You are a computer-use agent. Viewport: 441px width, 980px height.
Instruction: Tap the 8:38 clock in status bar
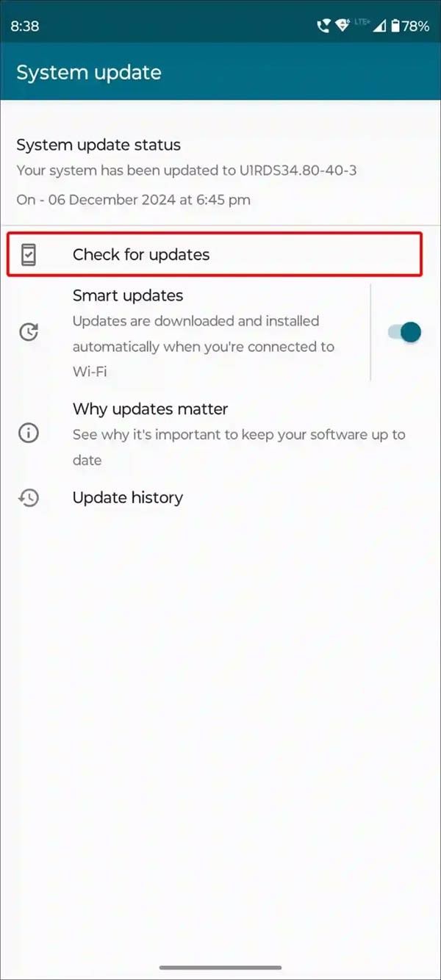pos(24,26)
